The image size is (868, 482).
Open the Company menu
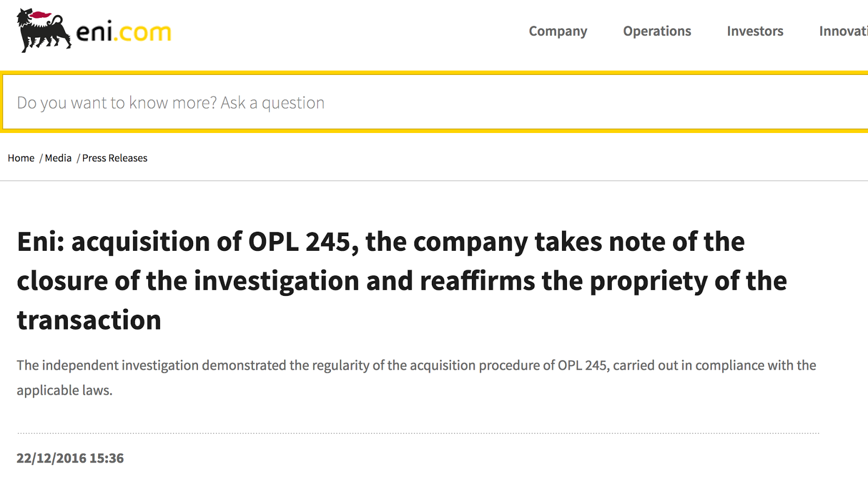[x=558, y=31]
